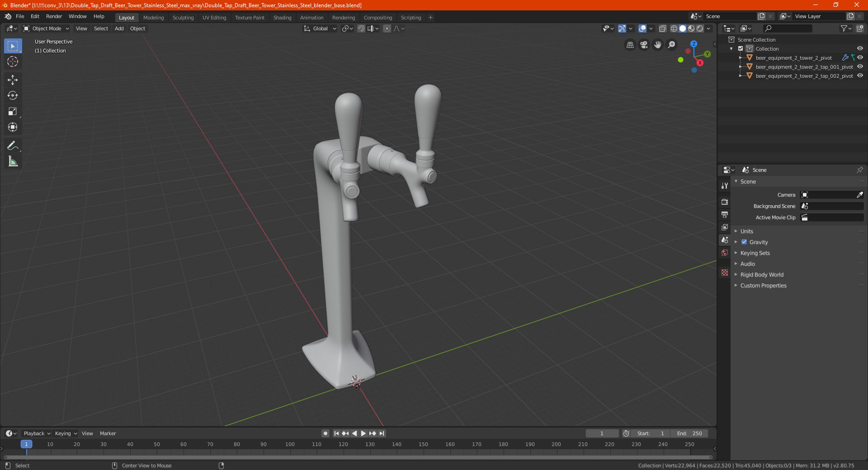868x470 pixels.
Task: Select the Scale tool
Action: click(13, 112)
